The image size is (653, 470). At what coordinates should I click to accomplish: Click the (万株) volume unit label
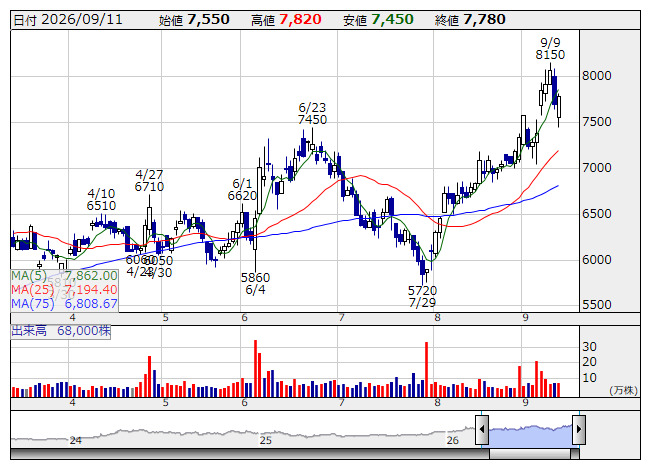point(623,390)
